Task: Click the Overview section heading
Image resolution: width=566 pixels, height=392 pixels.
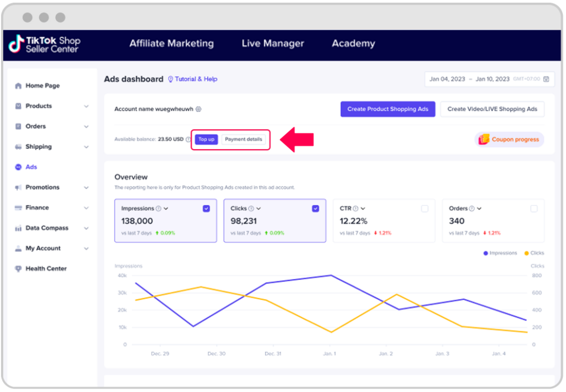Action: click(x=131, y=177)
